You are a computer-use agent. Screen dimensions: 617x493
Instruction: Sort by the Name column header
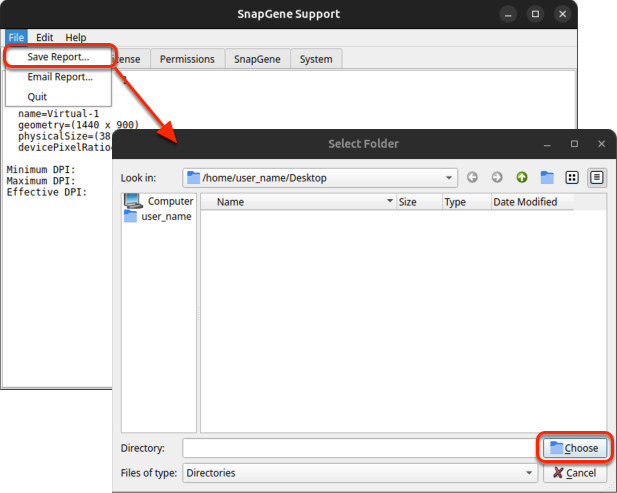coord(298,202)
